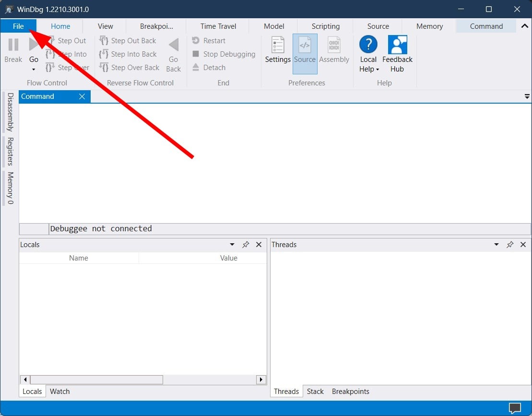The width and height of the screenshot is (532, 416).
Task: Pin the Locals panel
Action: (246, 244)
